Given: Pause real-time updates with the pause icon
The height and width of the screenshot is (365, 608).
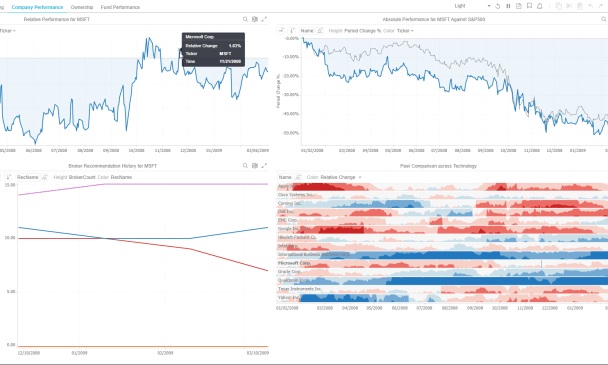Looking at the screenshot, I should tap(508, 6).
